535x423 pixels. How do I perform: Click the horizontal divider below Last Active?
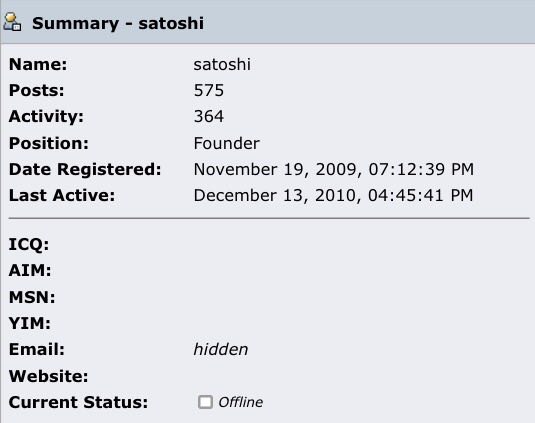269,218
